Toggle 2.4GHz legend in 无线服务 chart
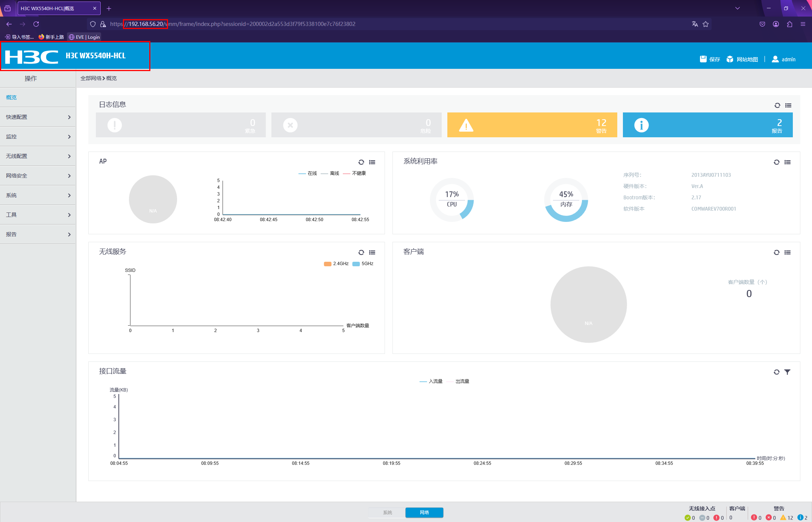This screenshot has height=522, width=812. click(336, 264)
